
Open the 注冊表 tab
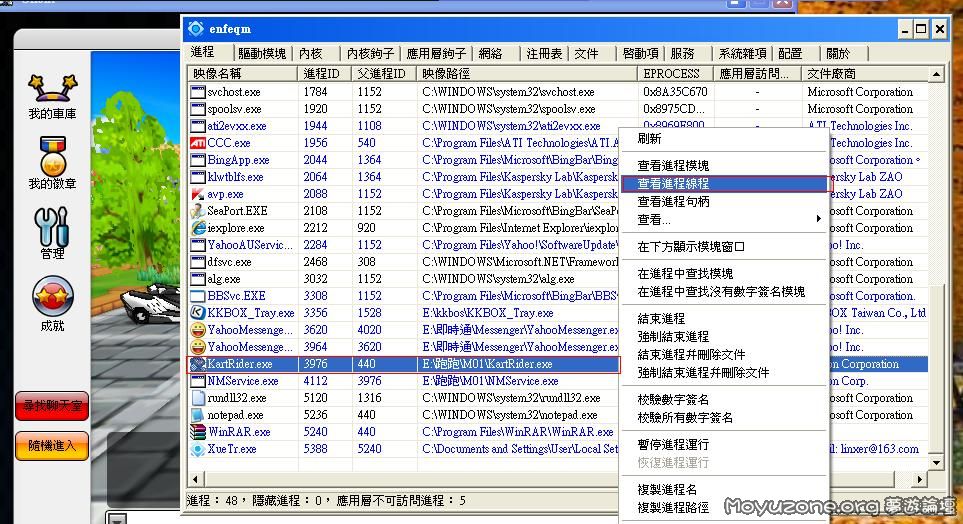pyautogui.click(x=544, y=53)
